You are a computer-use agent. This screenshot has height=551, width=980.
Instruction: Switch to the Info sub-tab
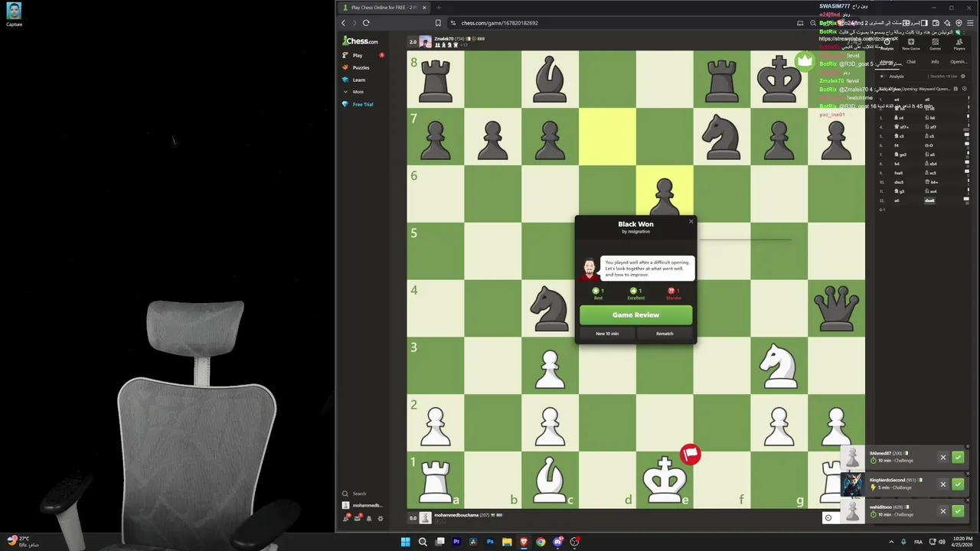pyautogui.click(x=935, y=62)
